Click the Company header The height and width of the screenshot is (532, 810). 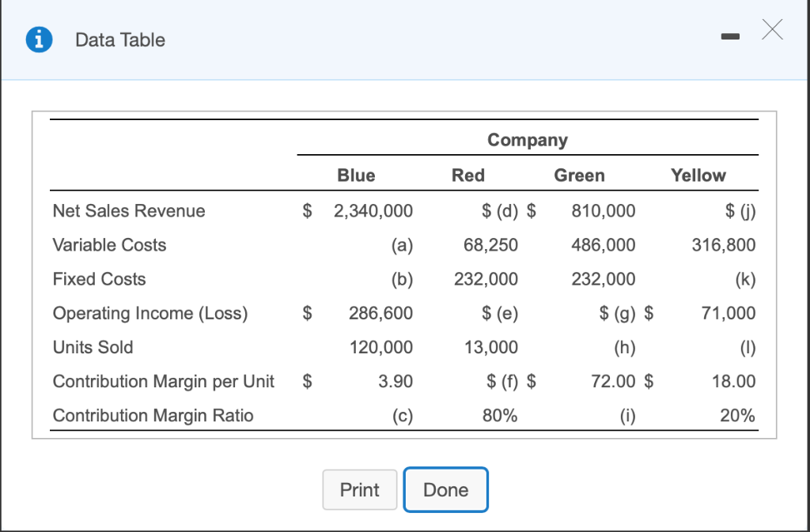pyautogui.click(x=528, y=140)
